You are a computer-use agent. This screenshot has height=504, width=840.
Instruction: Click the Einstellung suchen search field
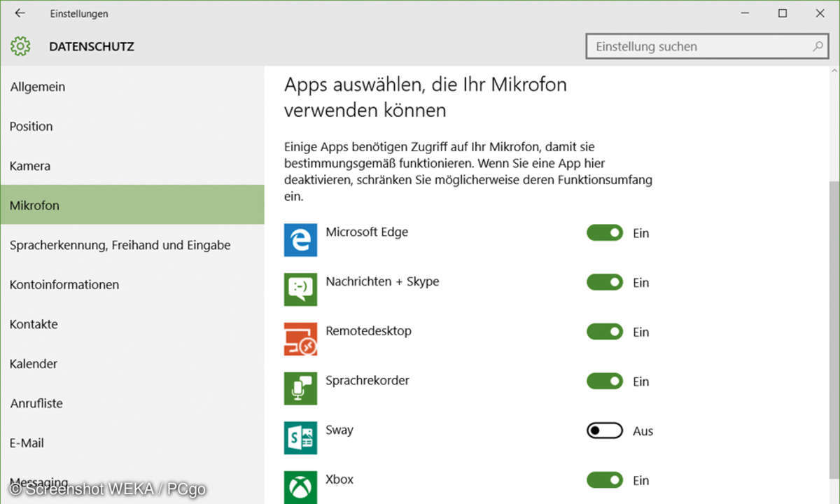tap(707, 47)
